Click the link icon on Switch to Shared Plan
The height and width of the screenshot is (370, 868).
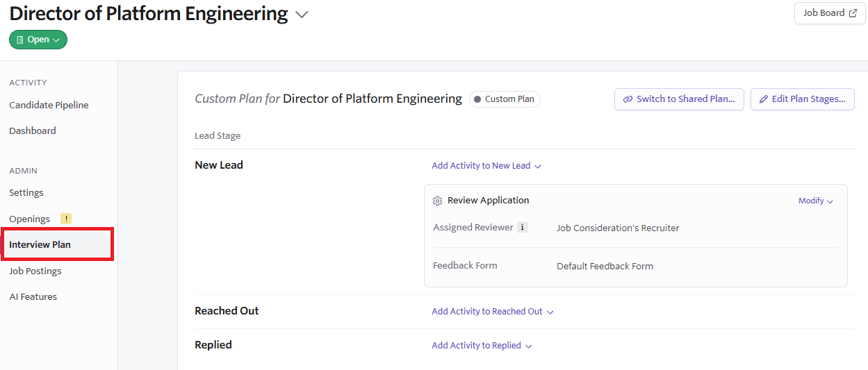click(628, 99)
